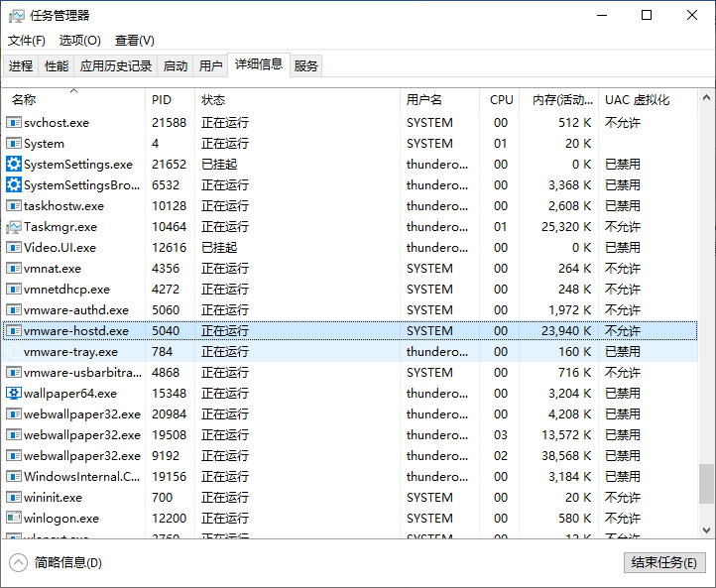Click PID value 10128 of taskhostw.exe
The width and height of the screenshot is (716, 588).
coord(169,206)
